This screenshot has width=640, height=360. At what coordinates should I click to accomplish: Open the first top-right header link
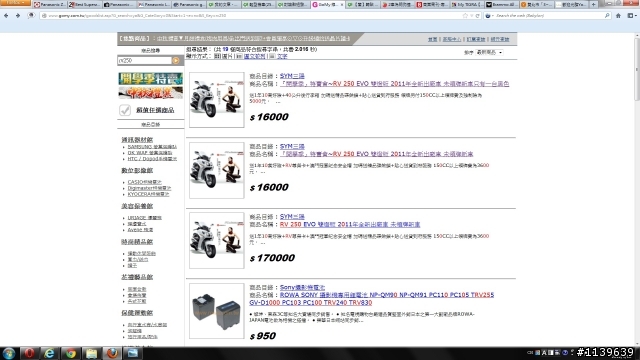click(432, 39)
